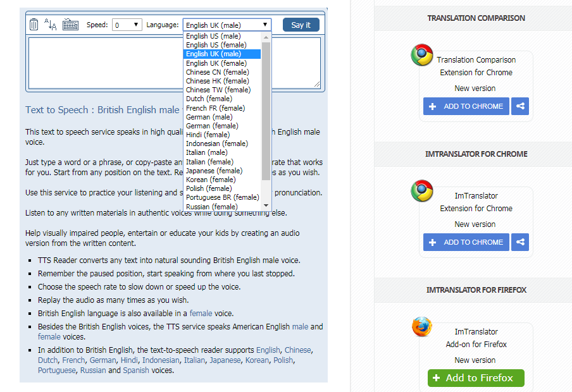
Task: Open the American English male link
Action: pyautogui.click(x=300, y=326)
